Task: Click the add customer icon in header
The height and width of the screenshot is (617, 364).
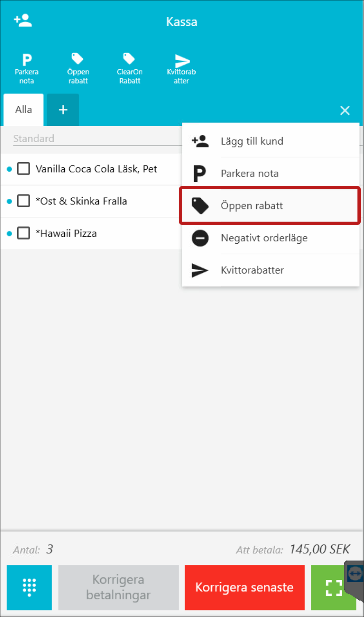Action: pos(23,20)
